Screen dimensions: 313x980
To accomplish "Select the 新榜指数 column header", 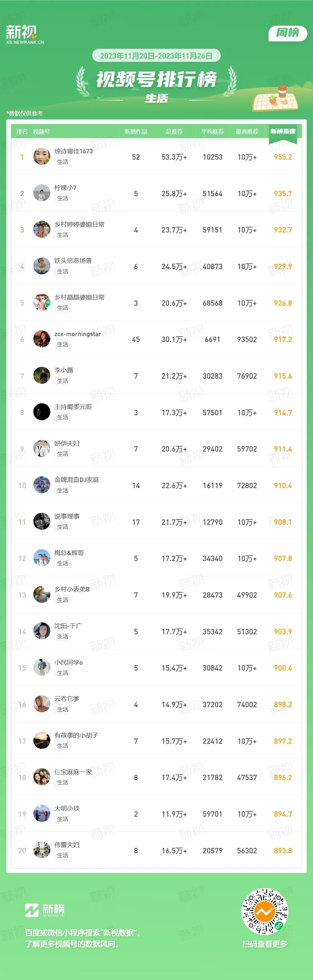I will (283, 131).
